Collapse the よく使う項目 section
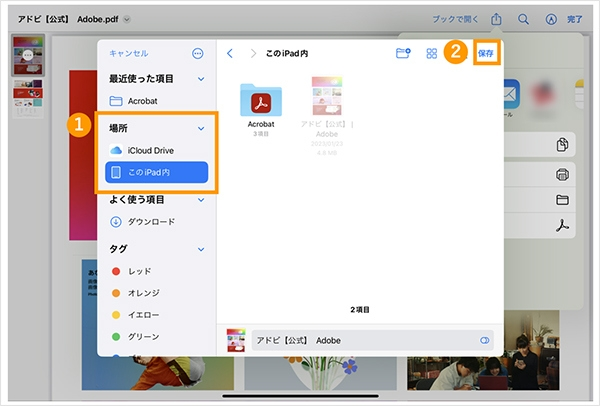600x406 pixels. [x=201, y=200]
